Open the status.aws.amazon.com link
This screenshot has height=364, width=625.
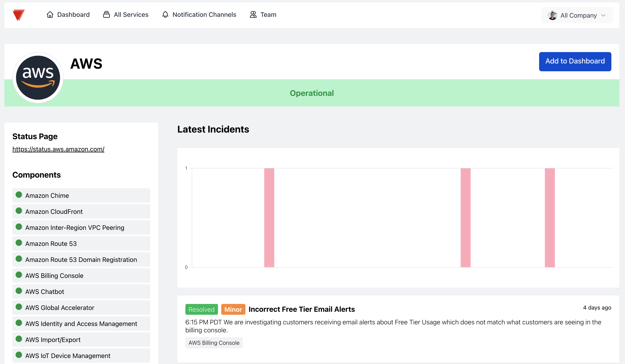click(x=58, y=149)
